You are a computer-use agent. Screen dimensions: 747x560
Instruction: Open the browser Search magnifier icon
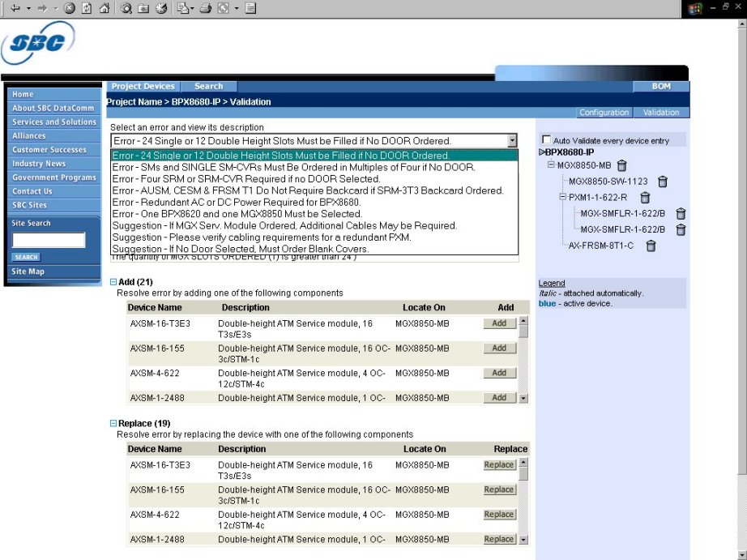126,8
